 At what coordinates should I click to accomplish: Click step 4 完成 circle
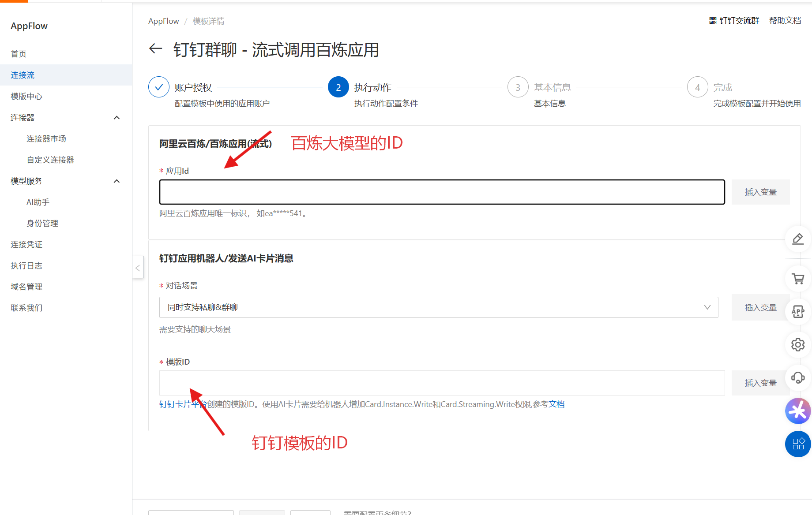pyautogui.click(x=698, y=87)
